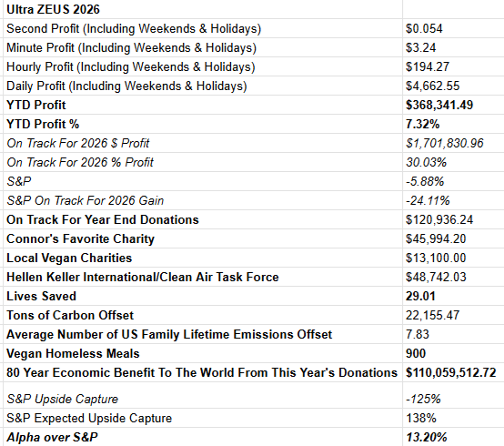Click the 80 Year Economic Benefit amount cell
Image resolution: width=504 pixels, height=446 pixels.
[x=453, y=372]
